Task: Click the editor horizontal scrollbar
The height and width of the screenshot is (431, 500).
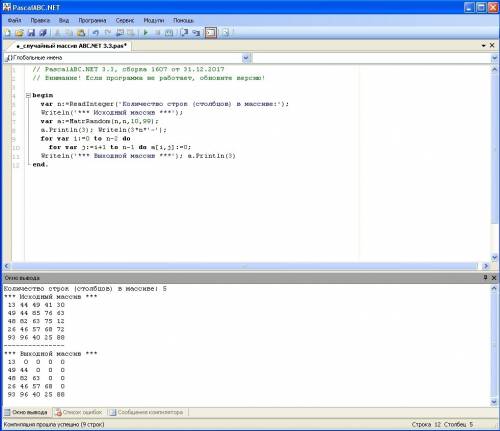Action: click(x=245, y=266)
